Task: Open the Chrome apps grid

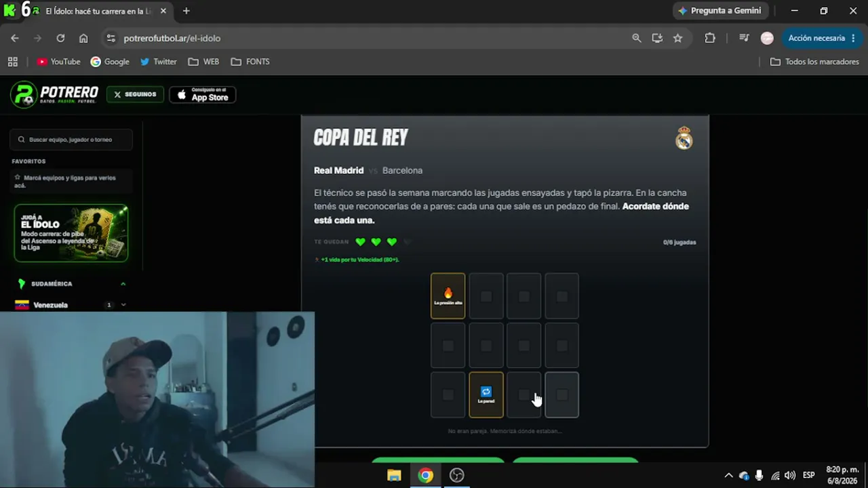Action: (x=12, y=62)
